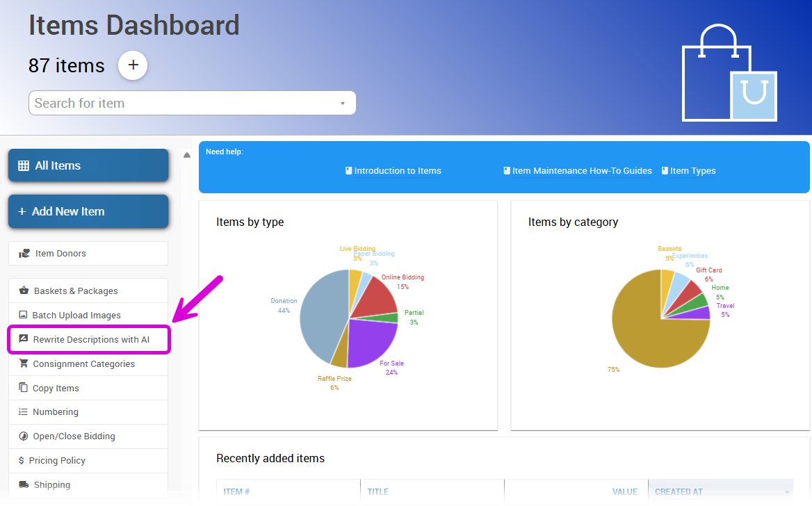
Task: Open the CREATED AT column sort arrow
Action: [787, 492]
